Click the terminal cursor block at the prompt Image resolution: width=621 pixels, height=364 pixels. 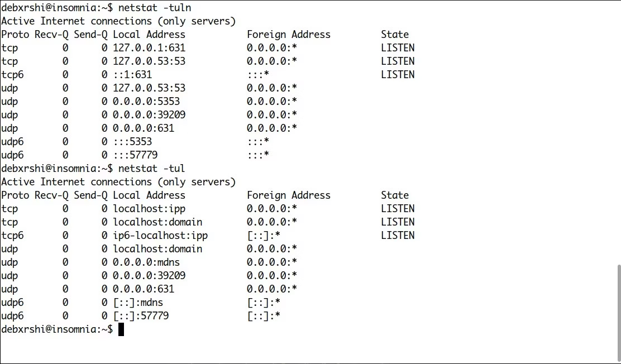tap(121, 329)
